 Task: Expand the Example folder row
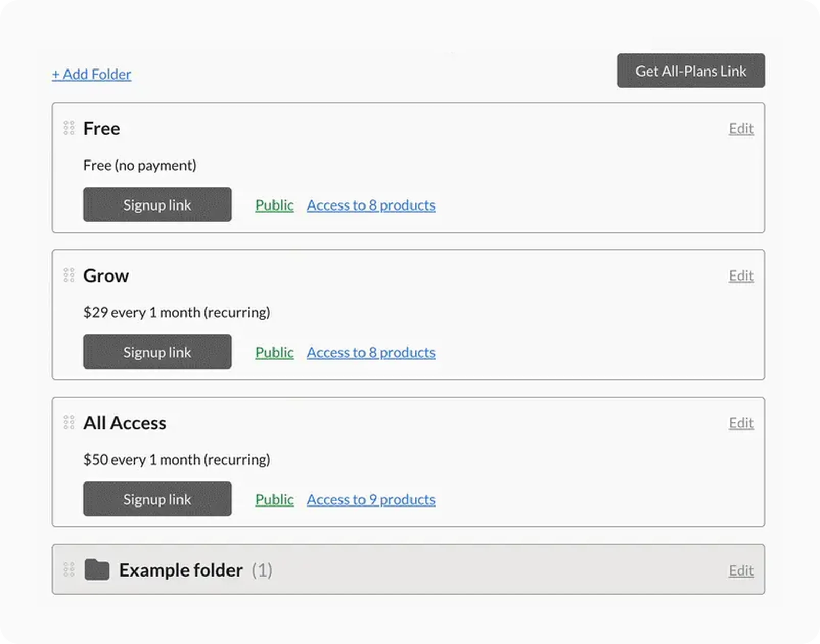[x=408, y=569]
